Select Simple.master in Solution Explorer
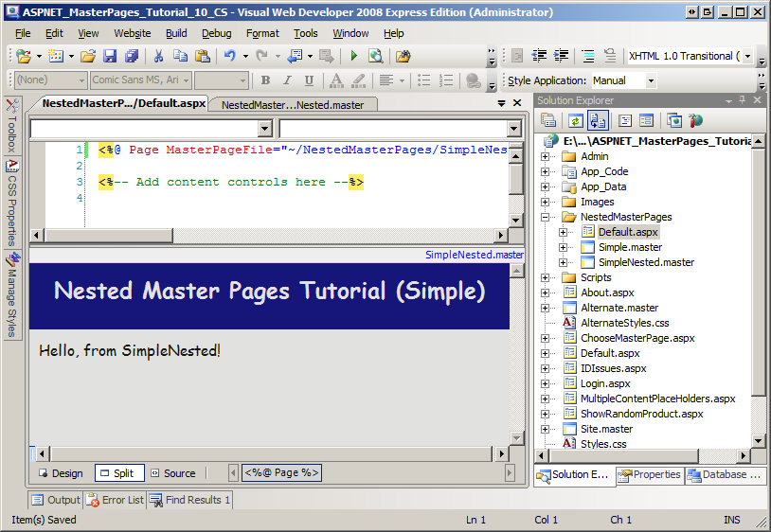The width and height of the screenshot is (771, 532). pos(629,247)
